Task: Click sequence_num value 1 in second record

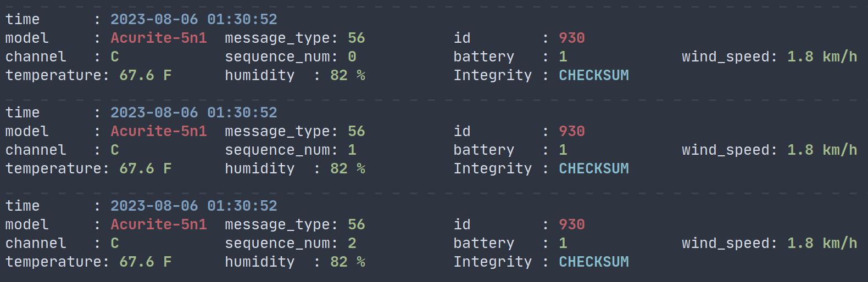Action: coord(352,150)
